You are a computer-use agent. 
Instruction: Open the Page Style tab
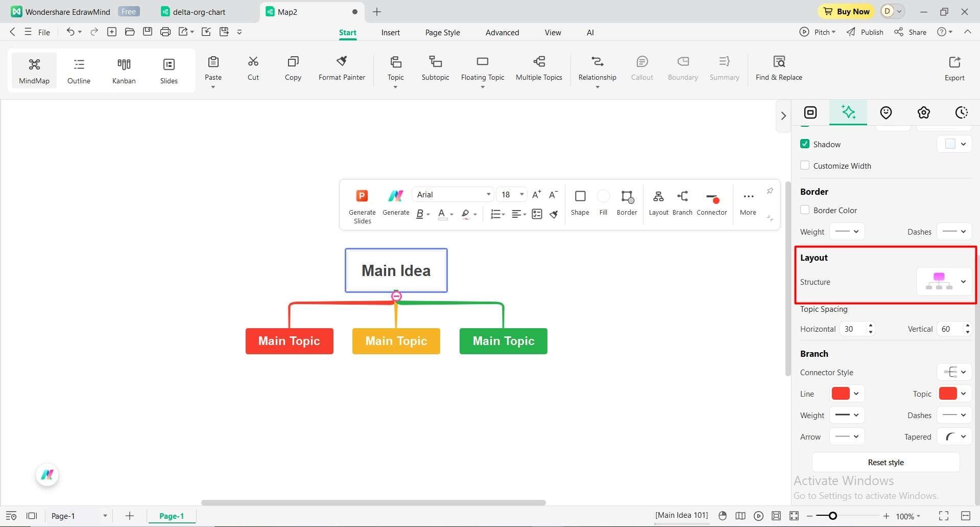[442, 32]
